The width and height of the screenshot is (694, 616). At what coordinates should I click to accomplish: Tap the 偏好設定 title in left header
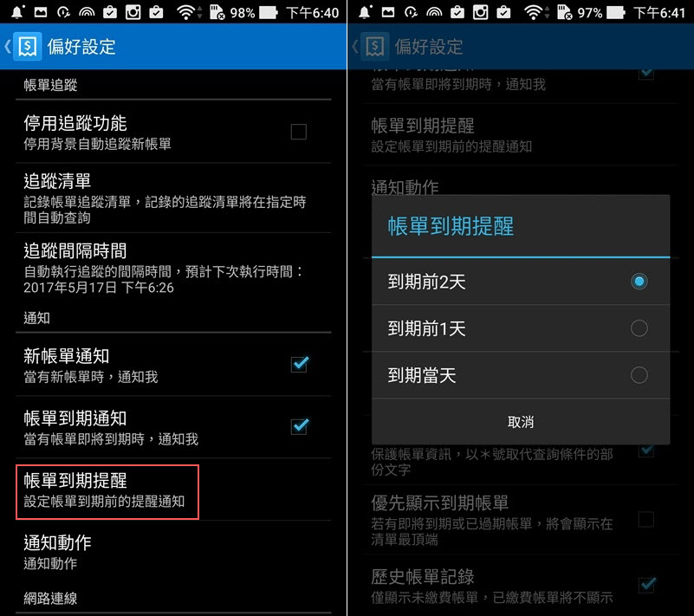pyautogui.click(x=81, y=47)
